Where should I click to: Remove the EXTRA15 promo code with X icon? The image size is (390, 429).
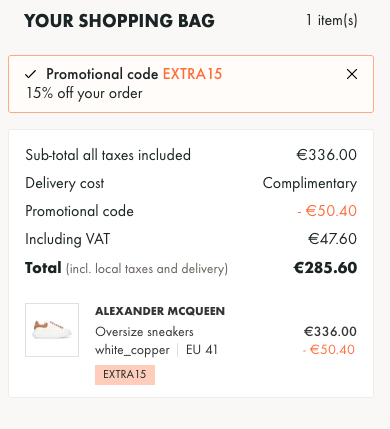click(x=352, y=74)
